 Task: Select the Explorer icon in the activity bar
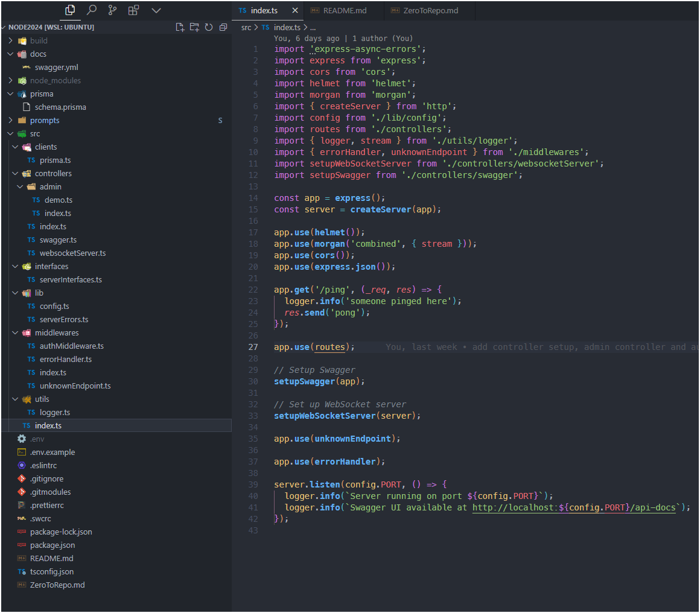pyautogui.click(x=69, y=10)
